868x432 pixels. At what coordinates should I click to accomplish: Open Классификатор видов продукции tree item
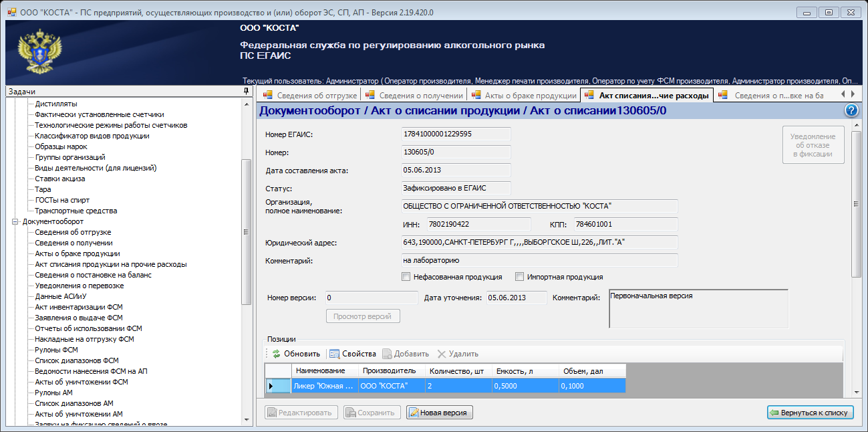pos(92,136)
